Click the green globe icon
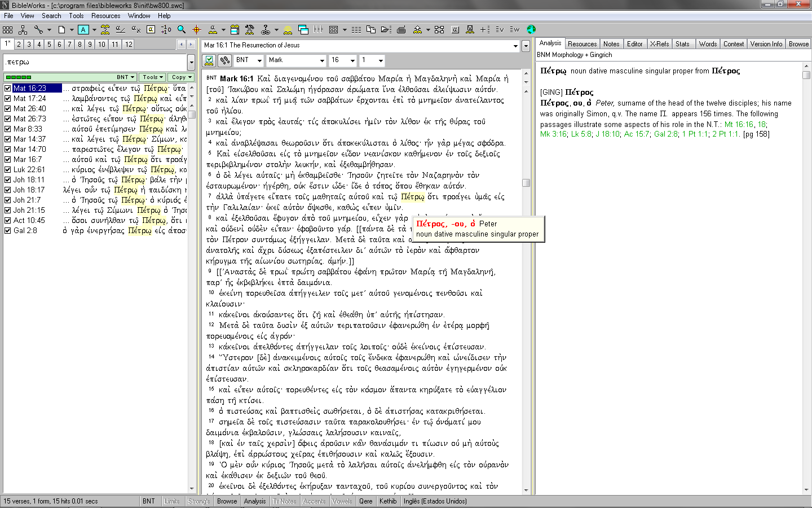This screenshot has height=508, width=812. (x=531, y=29)
